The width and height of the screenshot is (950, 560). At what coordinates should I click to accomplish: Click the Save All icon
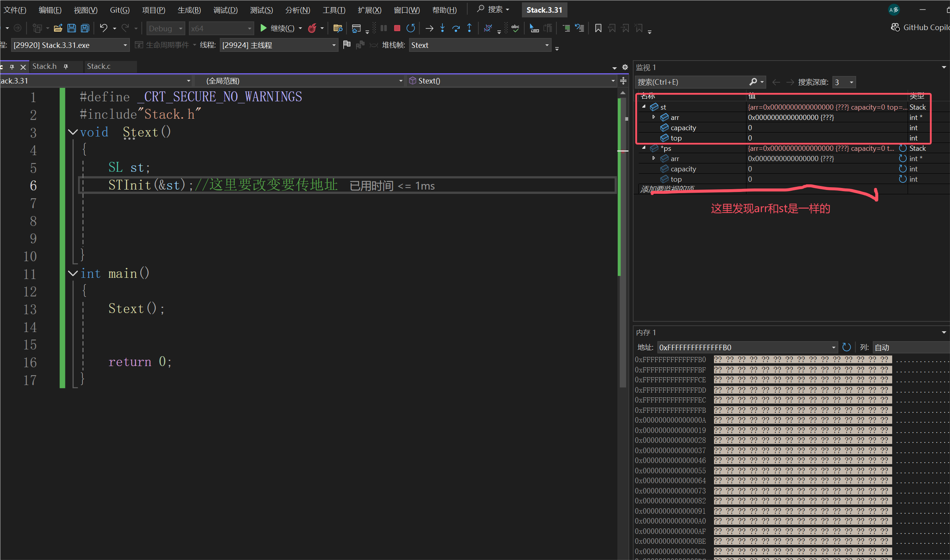(x=85, y=28)
